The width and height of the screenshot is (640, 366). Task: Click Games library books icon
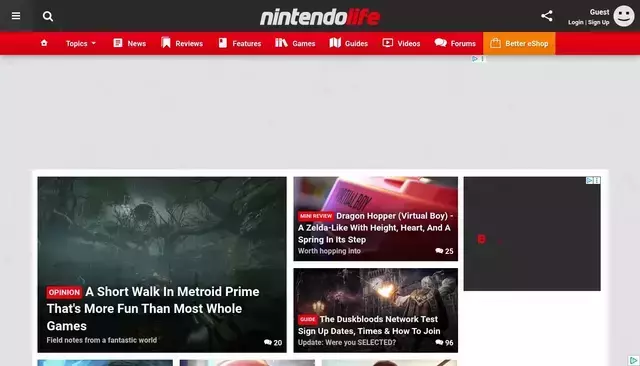[281, 43]
